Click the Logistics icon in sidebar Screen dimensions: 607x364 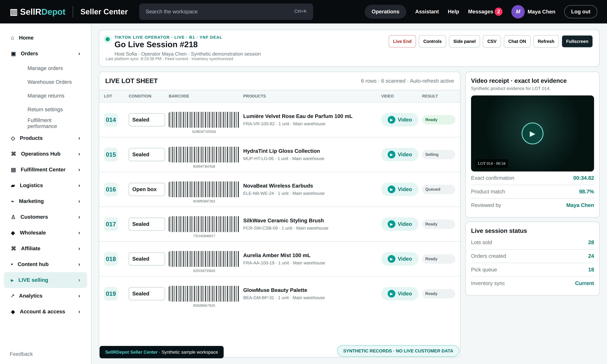[13, 186]
